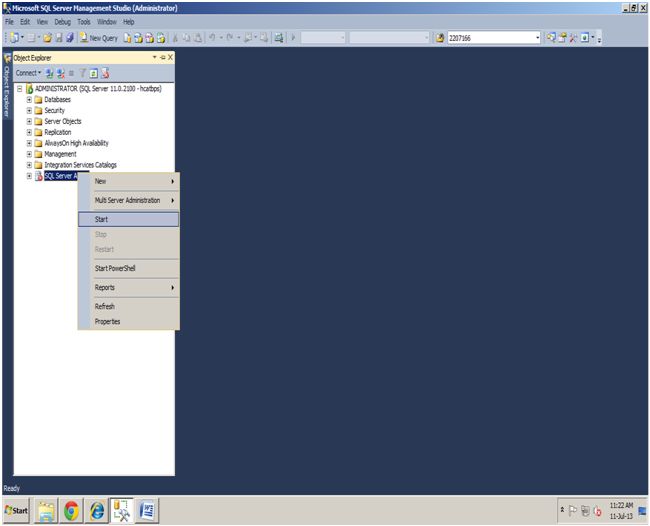Click the Analysis Services DMX Query icon

149,38
